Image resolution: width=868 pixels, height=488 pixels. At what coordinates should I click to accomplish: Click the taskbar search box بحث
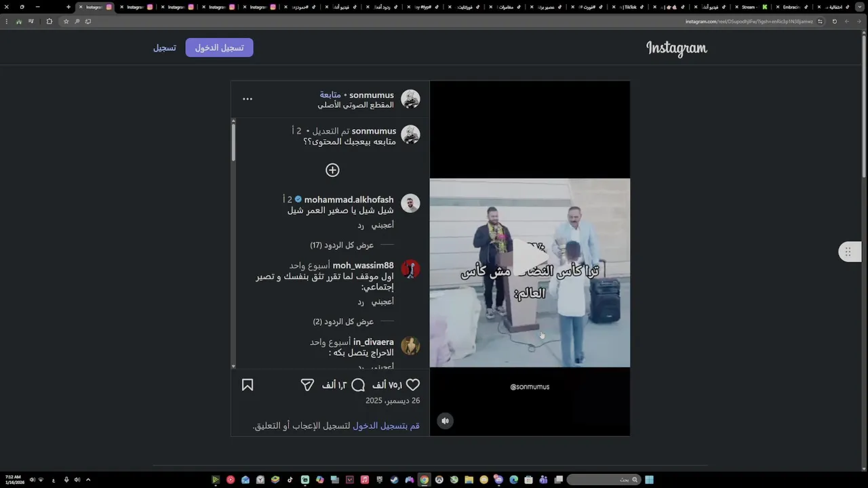pos(604,480)
